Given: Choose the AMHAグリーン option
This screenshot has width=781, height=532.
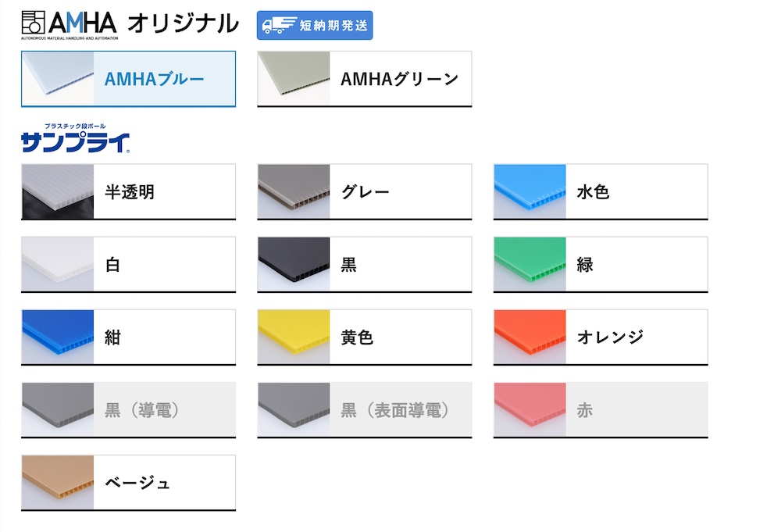Looking at the screenshot, I should point(365,79).
